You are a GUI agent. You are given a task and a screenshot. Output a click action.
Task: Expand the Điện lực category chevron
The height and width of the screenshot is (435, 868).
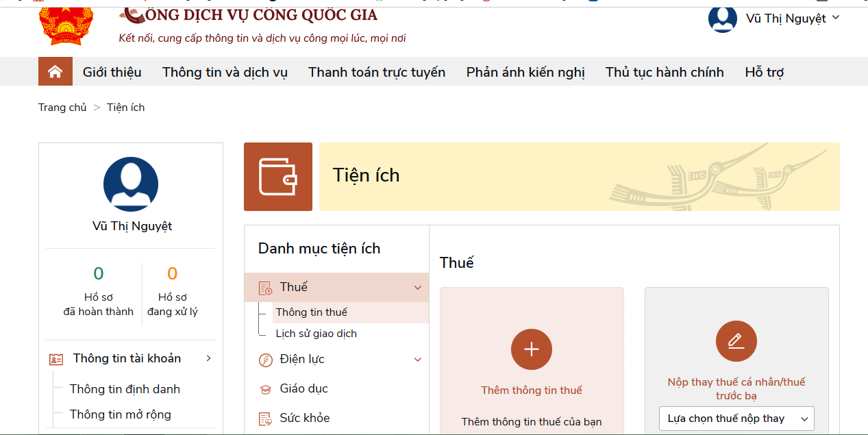[418, 360]
